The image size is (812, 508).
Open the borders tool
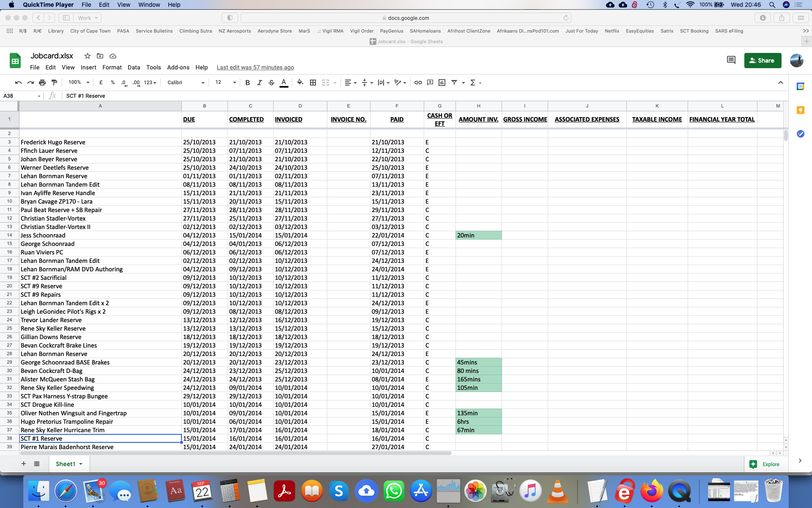coord(313,83)
